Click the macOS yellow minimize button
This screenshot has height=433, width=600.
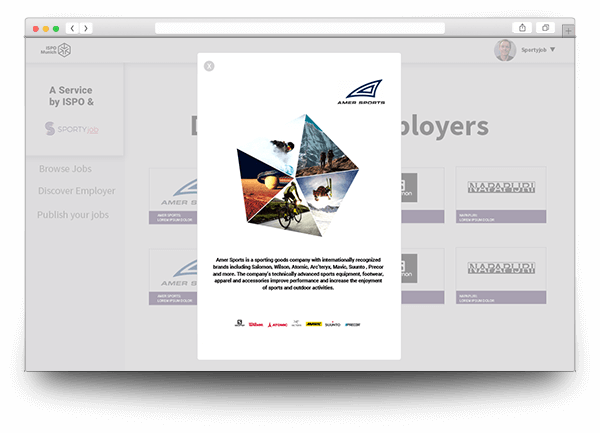(x=46, y=29)
